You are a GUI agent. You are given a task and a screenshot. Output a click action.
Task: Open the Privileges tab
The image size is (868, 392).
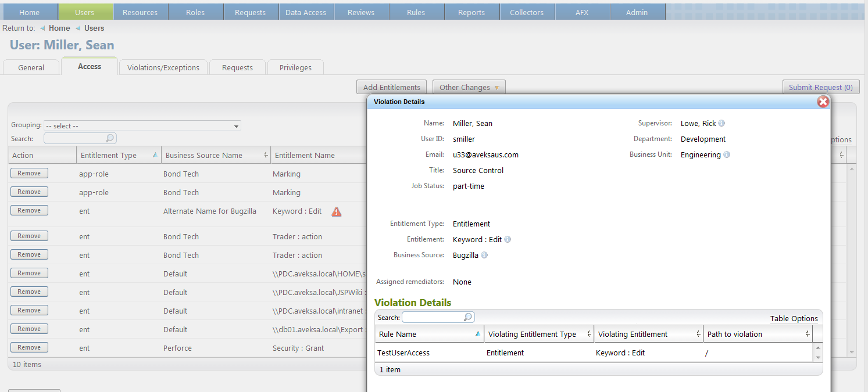pyautogui.click(x=295, y=67)
